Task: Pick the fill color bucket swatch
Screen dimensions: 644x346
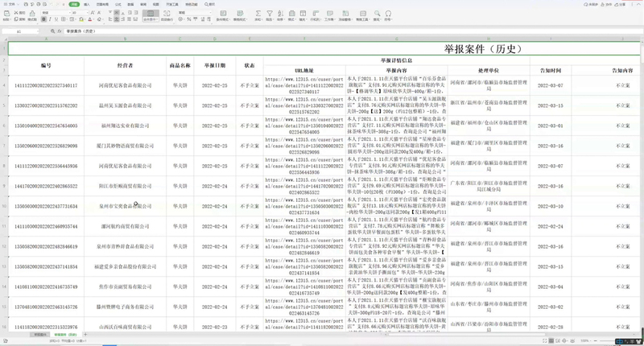Action: (81, 19)
